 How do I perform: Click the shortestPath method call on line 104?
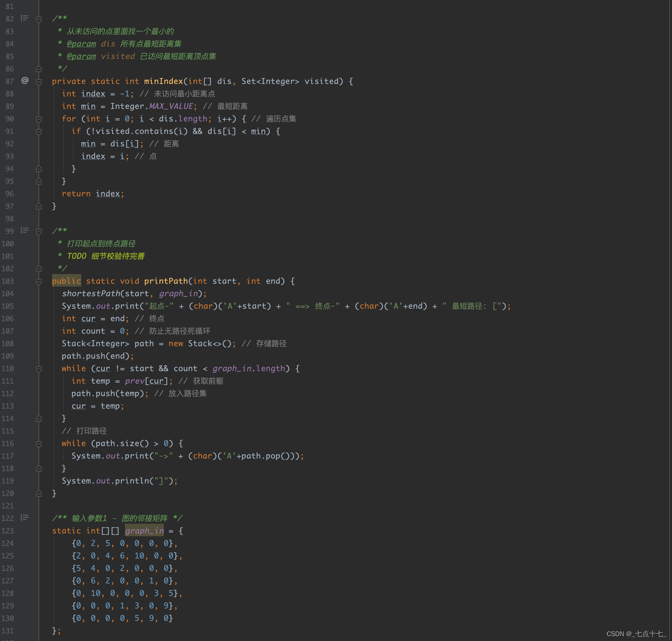(x=91, y=293)
